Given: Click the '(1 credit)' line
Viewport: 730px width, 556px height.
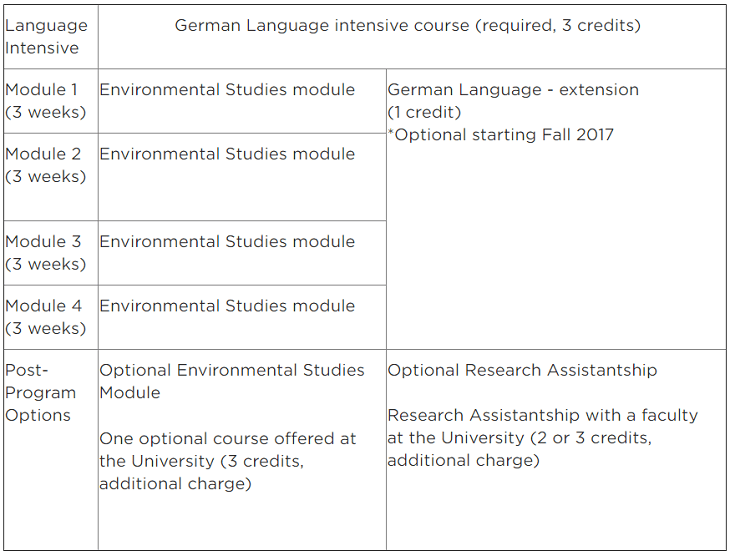Looking at the screenshot, I should 424,112.
